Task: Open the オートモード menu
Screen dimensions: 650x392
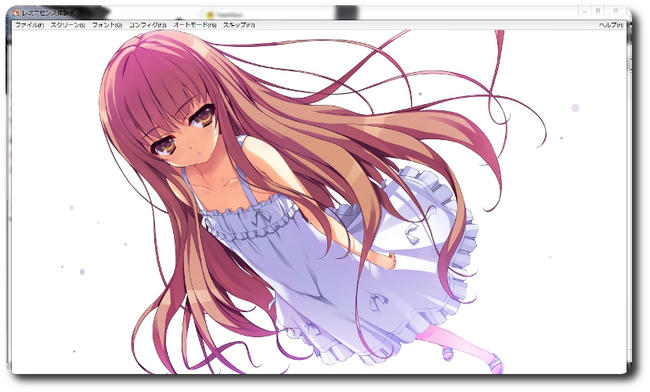Action: (x=195, y=25)
